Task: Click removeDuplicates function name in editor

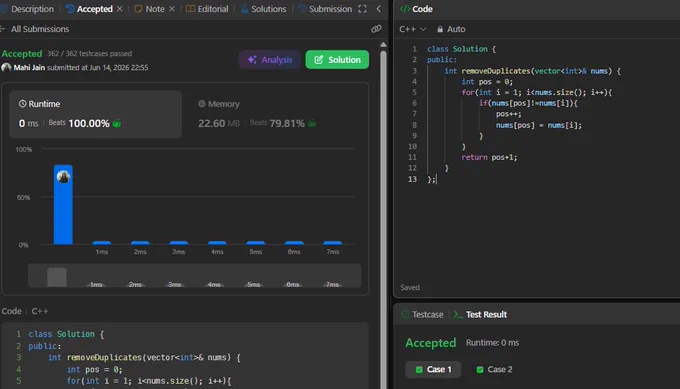Action: click(x=496, y=71)
